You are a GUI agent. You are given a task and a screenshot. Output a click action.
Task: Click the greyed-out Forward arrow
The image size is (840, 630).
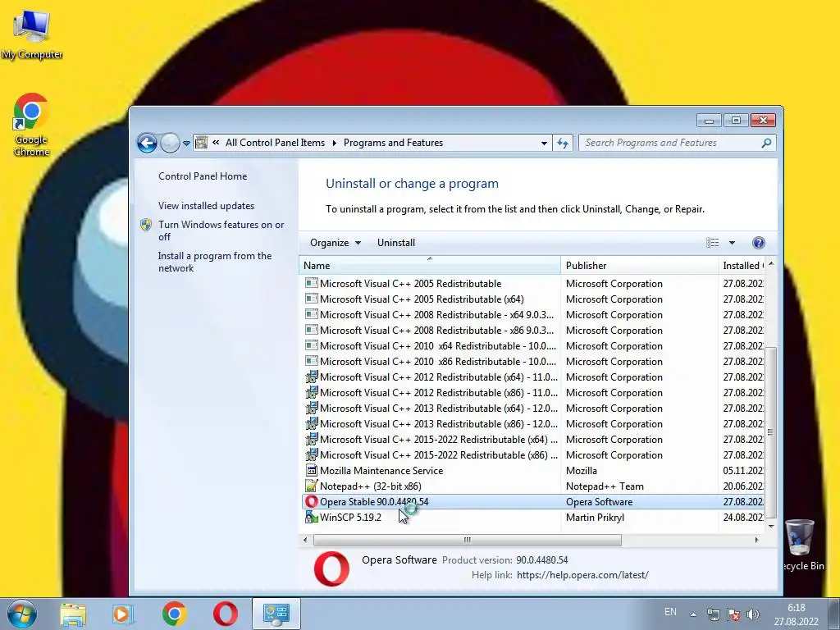coord(170,143)
